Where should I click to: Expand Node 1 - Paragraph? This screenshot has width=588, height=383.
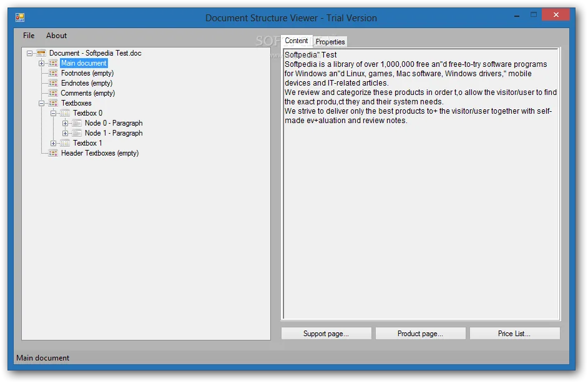[66, 133]
